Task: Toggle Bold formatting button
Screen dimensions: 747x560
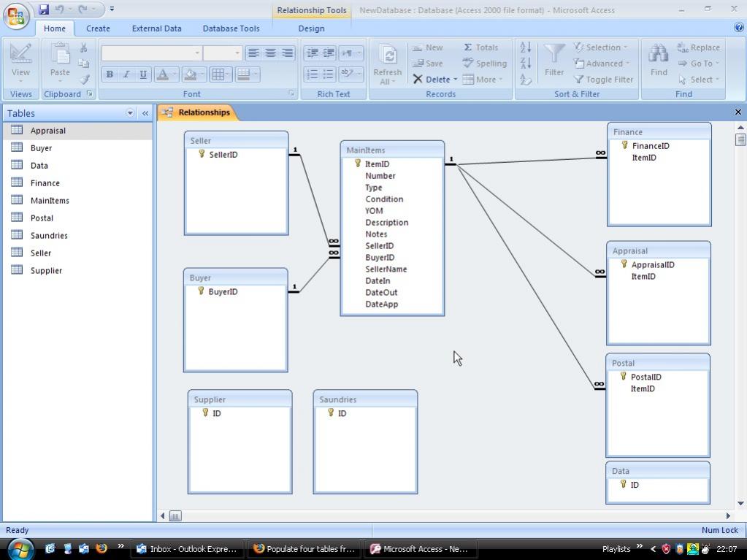Action: (110, 74)
